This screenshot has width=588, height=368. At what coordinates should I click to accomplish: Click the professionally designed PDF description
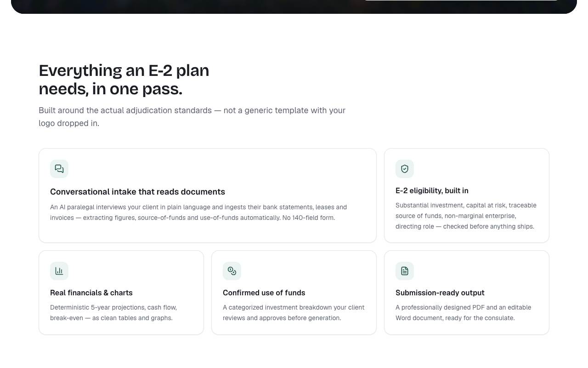click(463, 313)
